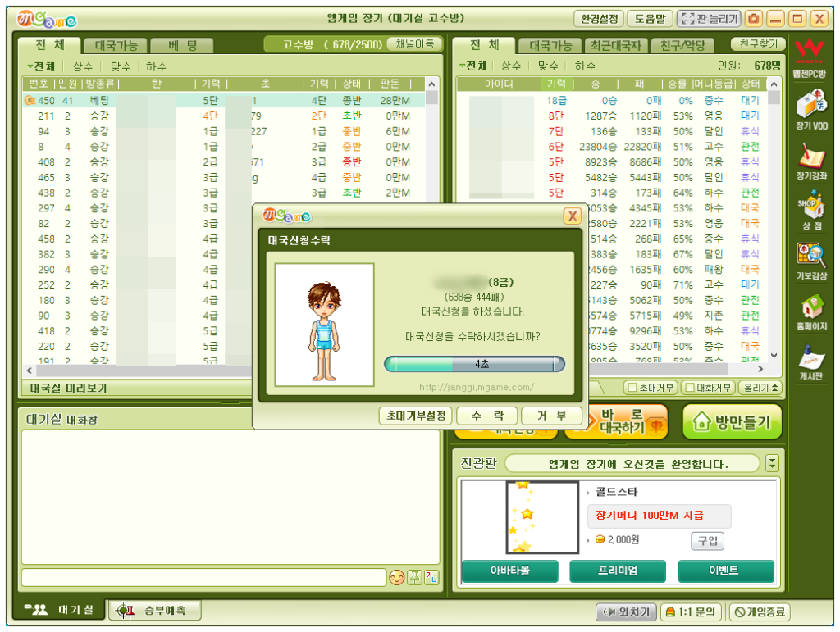Image resolution: width=840 pixels, height=632 pixels.
Task: Toggle the 대화거부 checkbox
Action: coord(690,388)
